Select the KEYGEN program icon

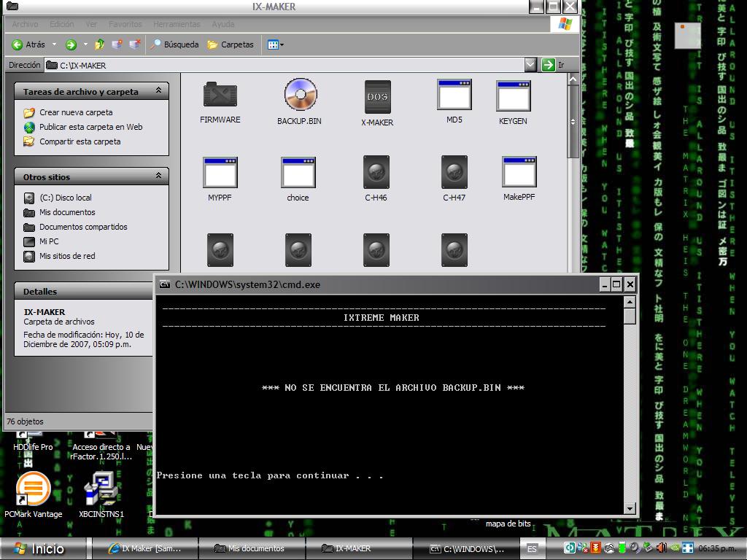tap(513, 96)
